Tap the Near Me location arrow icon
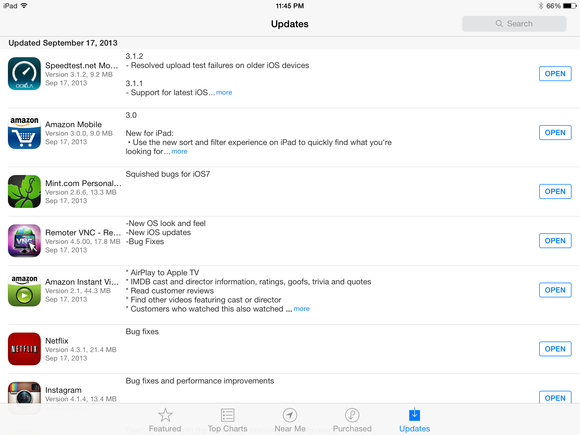This screenshot has height=435, width=580. pos(290,415)
